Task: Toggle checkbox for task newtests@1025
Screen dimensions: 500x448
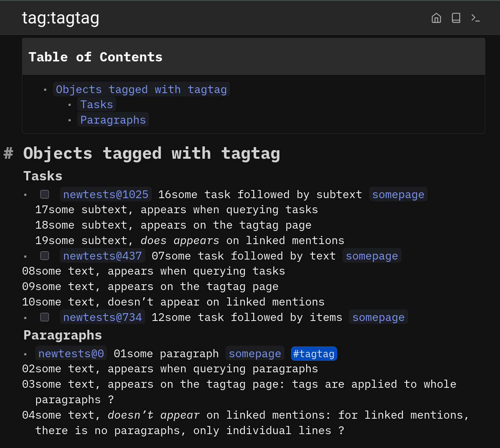Action: 45,194
